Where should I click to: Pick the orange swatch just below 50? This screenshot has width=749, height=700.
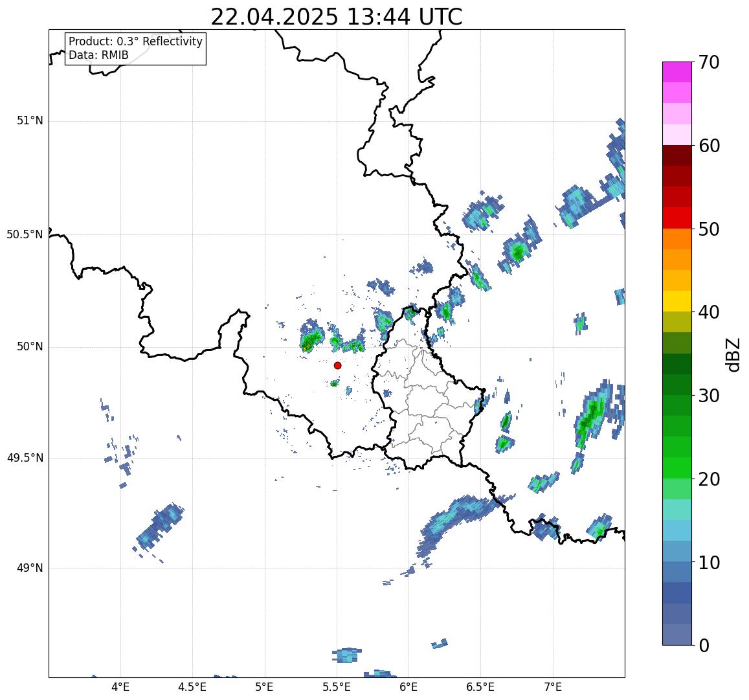pos(677,239)
